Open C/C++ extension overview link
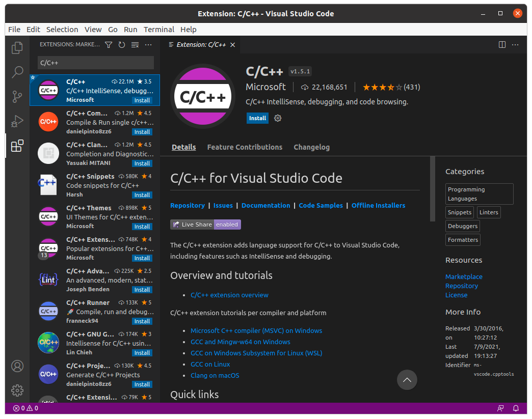 [x=229, y=295]
